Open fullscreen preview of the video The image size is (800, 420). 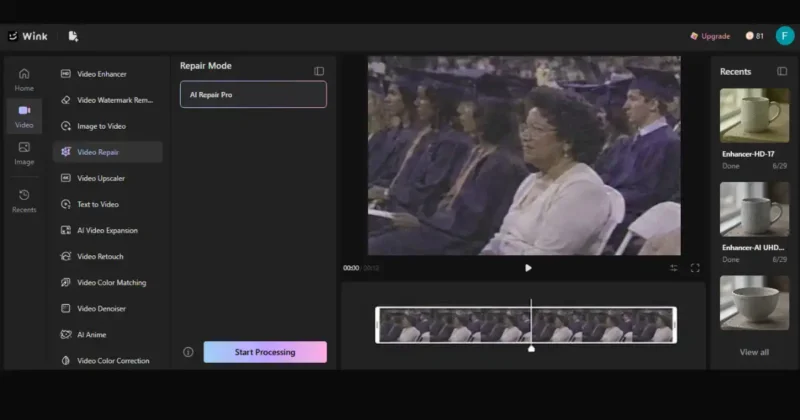pyautogui.click(x=695, y=268)
